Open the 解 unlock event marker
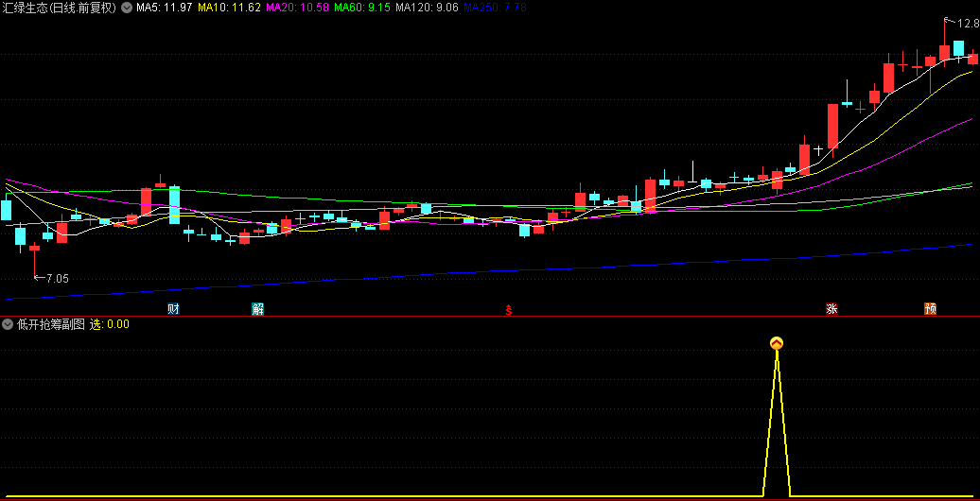Screen dimensions: 980x501 tap(257, 308)
